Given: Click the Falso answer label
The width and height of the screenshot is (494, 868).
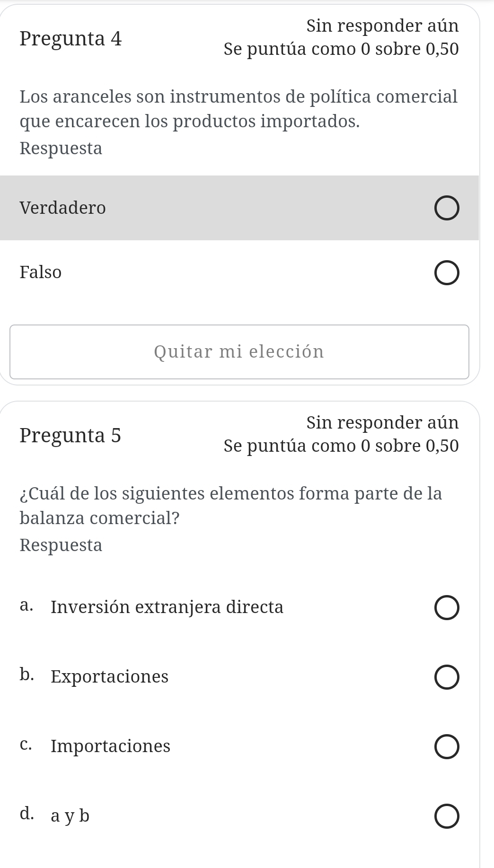Looking at the screenshot, I should [x=41, y=272].
